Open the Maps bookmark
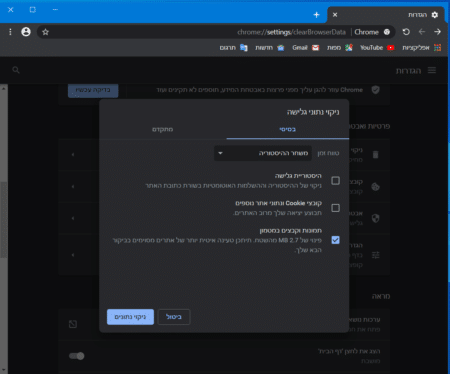 tap(339, 48)
